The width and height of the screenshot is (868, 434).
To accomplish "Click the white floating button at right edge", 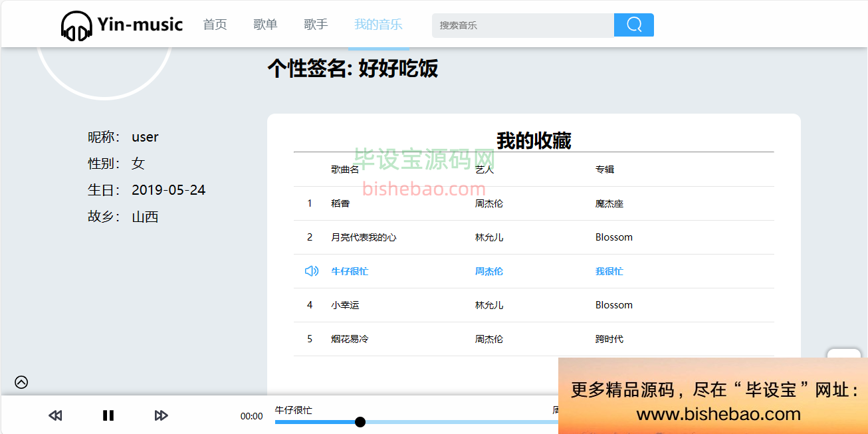I will (x=843, y=354).
